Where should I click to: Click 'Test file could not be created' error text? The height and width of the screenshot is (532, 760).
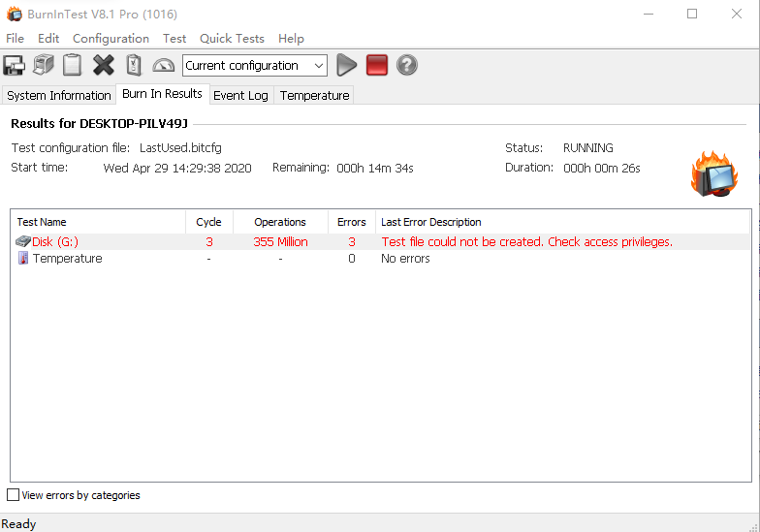point(527,241)
